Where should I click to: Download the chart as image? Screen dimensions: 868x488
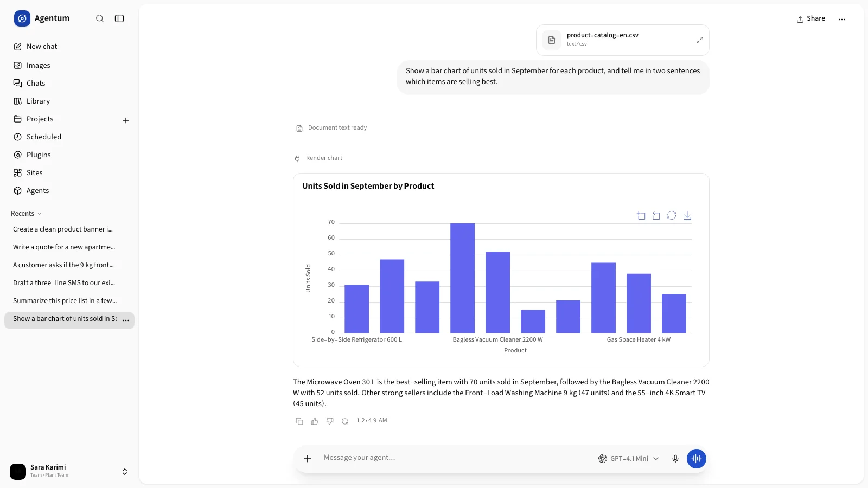click(687, 215)
